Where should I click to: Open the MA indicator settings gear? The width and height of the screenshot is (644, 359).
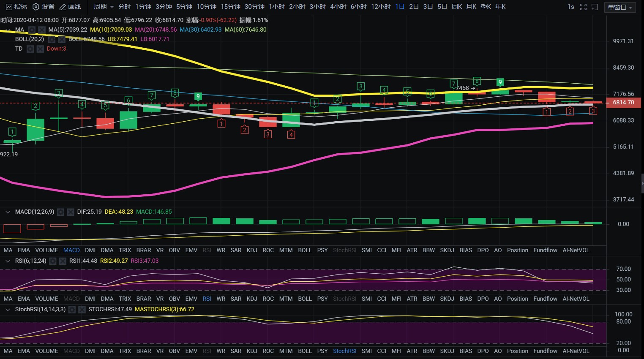coord(32,30)
